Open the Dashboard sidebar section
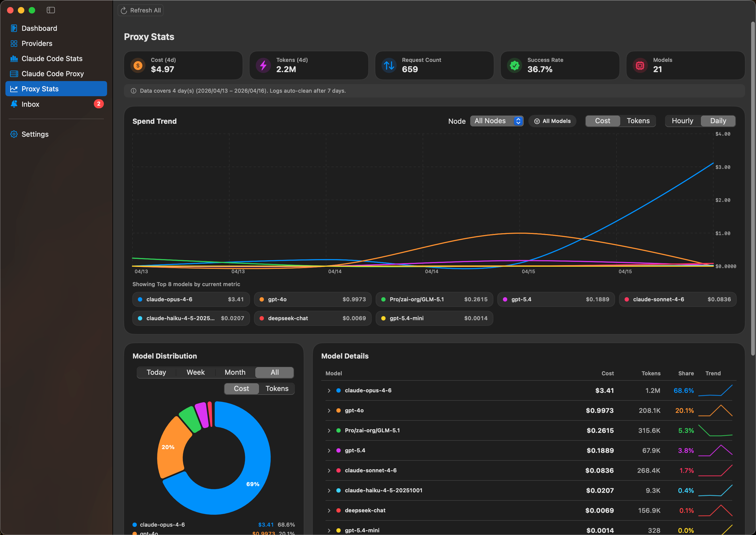This screenshot has height=535, width=756. click(x=39, y=28)
